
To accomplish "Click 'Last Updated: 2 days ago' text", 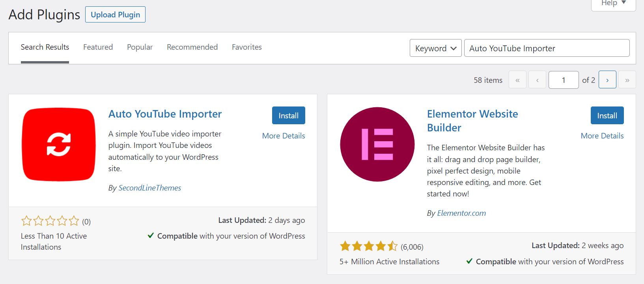I will point(261,220).
